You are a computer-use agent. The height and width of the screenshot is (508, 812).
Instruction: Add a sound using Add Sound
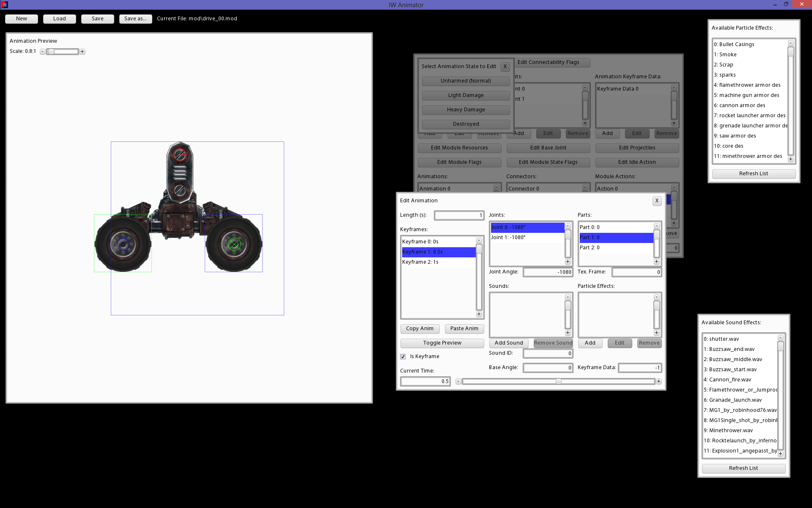[509, 343]
